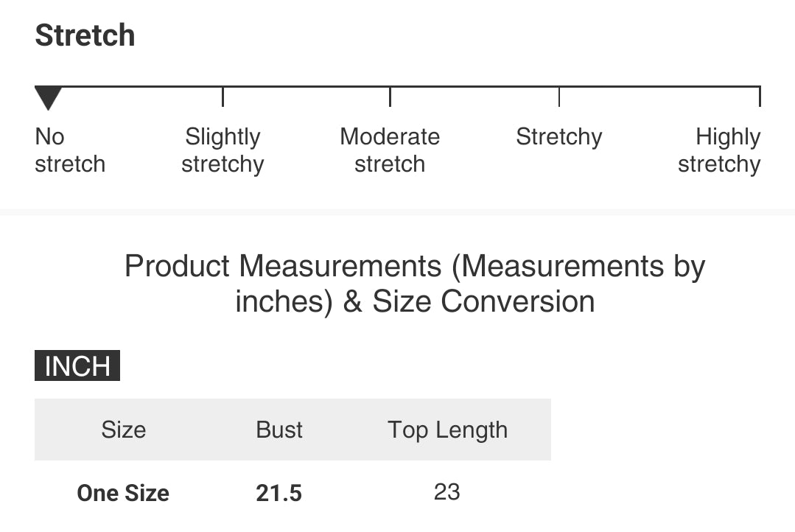
Task: Select the 'Highly stretchy' label
Action: [x=719, y=150]
